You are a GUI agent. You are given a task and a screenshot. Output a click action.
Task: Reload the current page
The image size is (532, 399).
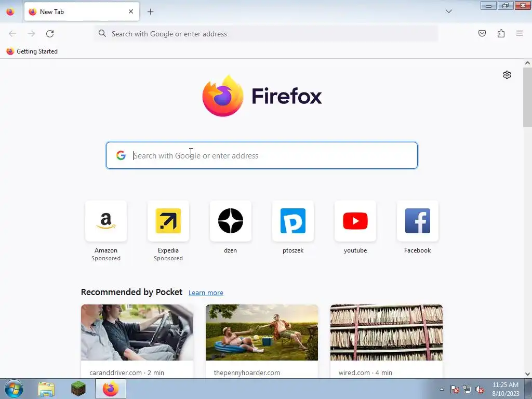[x=50, y=34]
